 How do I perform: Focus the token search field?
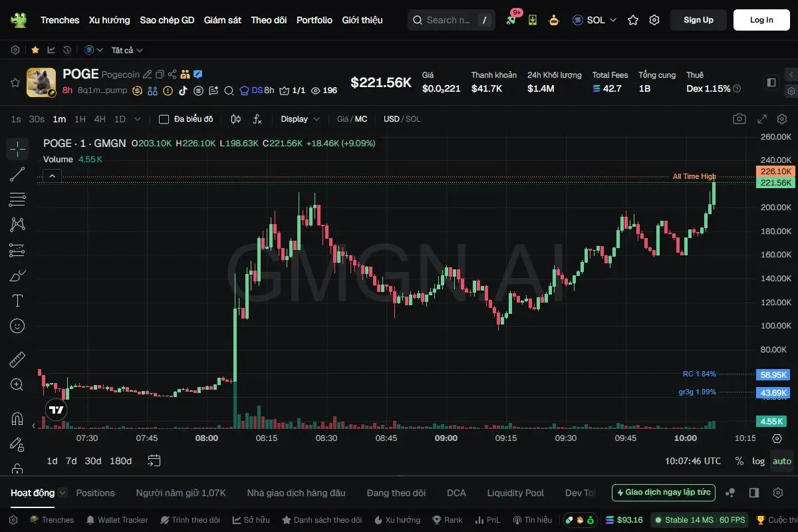[452, 20]
